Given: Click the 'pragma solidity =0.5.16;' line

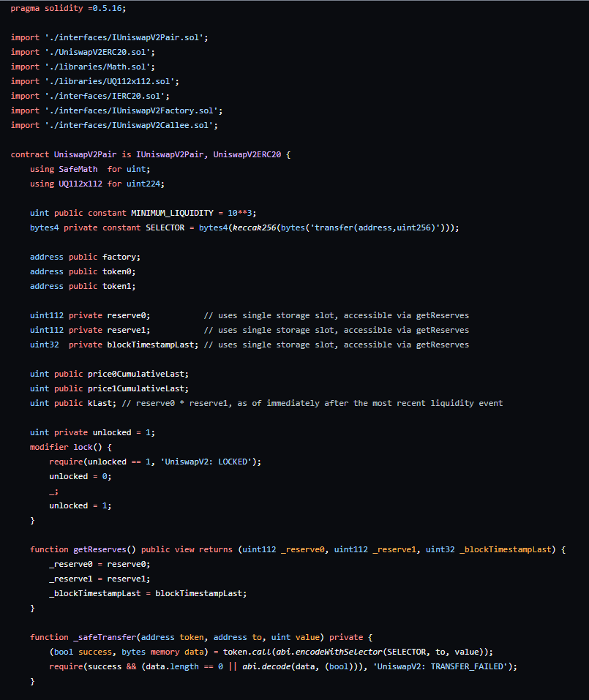Looking at the screenshot, I should [x=68, y=9].
